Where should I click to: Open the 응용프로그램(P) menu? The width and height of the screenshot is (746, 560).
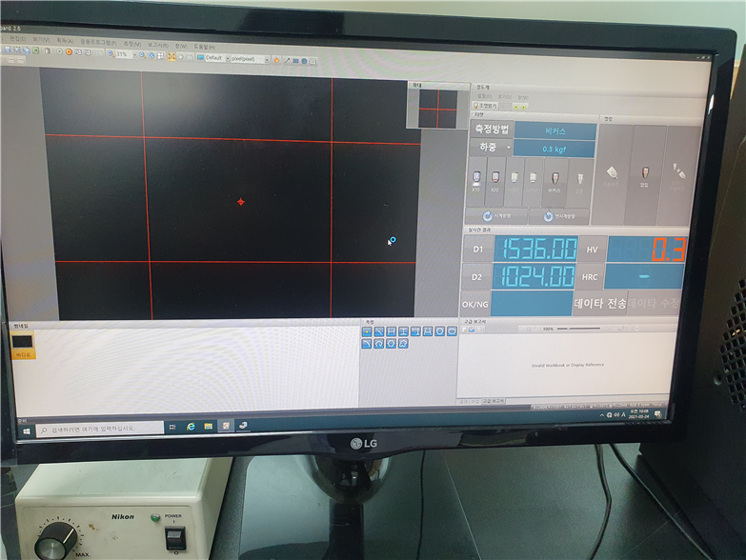click(x=99, y=42)
